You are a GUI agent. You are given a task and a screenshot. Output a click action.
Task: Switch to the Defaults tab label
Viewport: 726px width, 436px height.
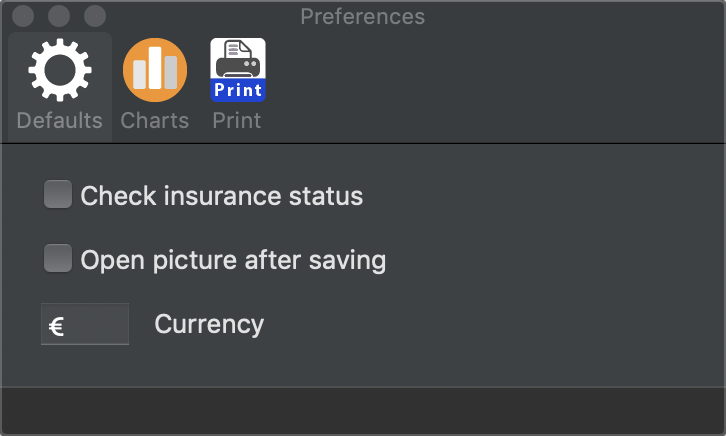[60, 120]
